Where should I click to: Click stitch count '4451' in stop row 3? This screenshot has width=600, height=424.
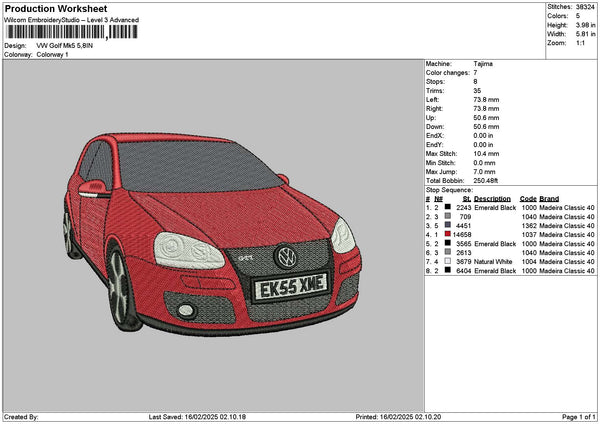pos(463,226)
